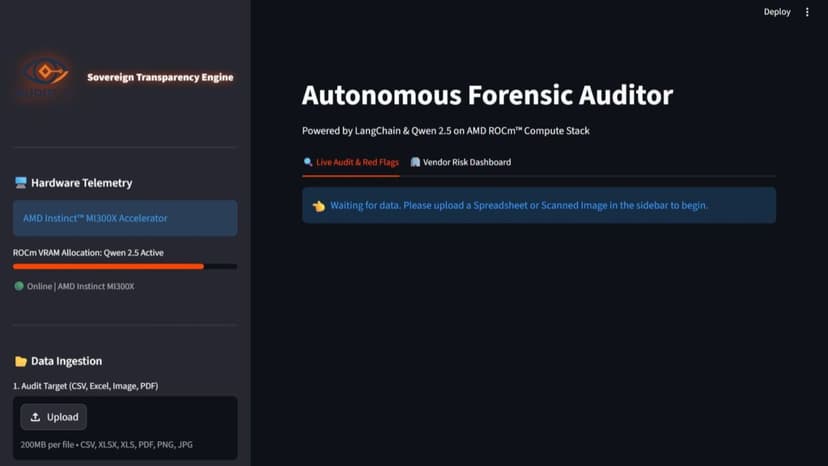
Task: Open the Vendor Risk Dashboard tab
Action: [x=461, y=162]
